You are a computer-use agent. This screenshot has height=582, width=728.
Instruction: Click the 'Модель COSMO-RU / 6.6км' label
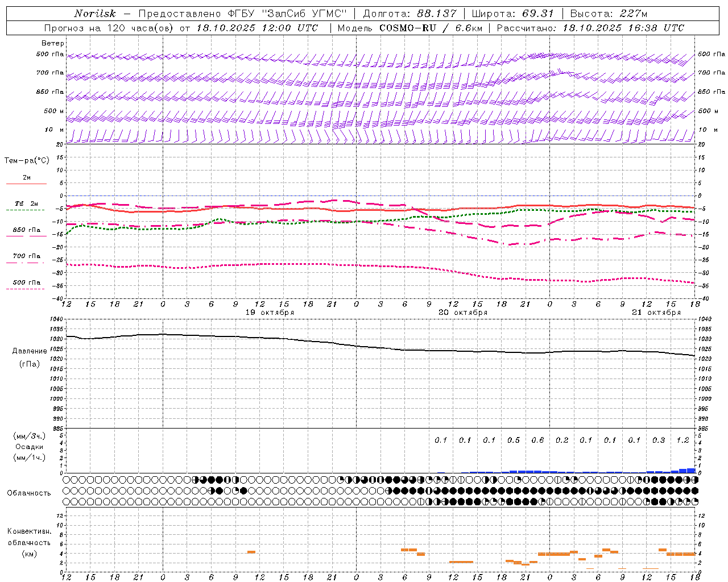click(410, 28)
